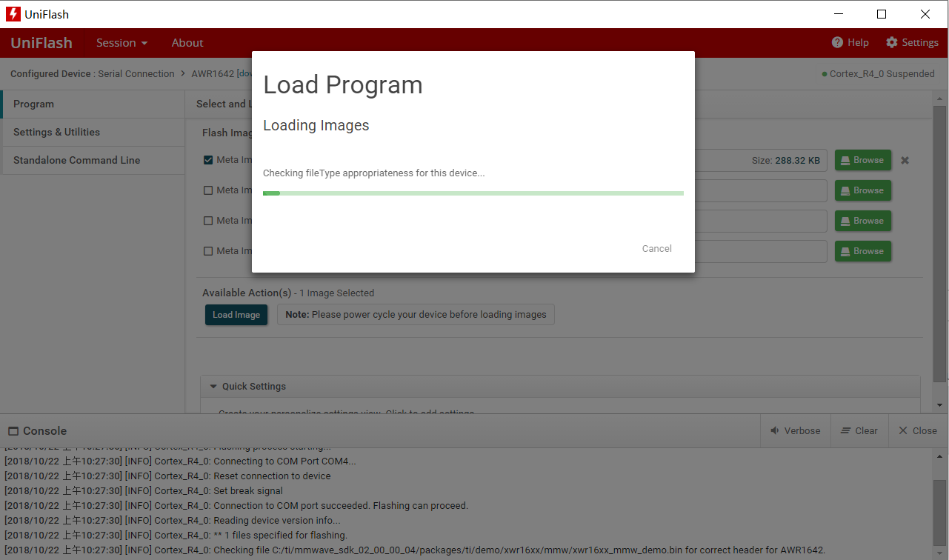
Task: Close the Console panel
Action: (x=918, y=430)
